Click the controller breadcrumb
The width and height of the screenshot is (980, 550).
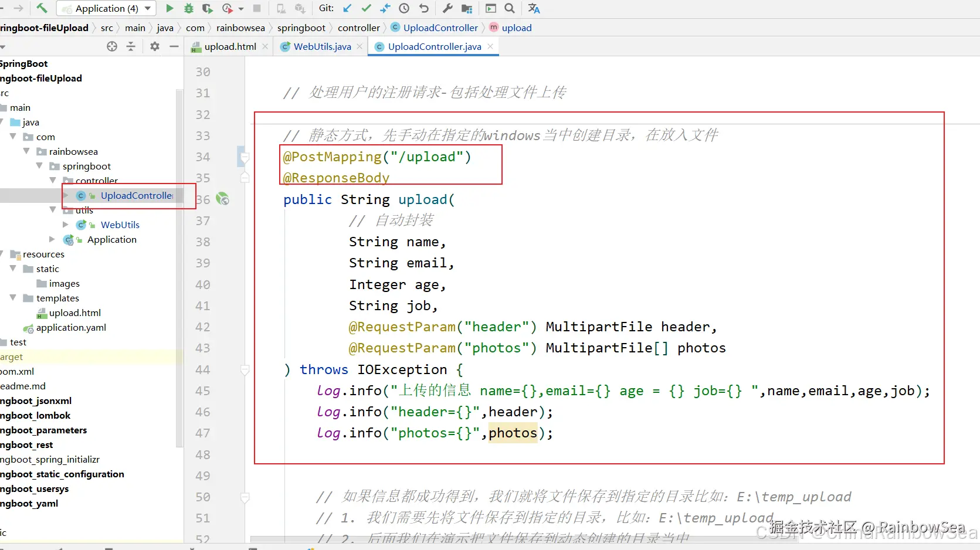coord(359,28)
